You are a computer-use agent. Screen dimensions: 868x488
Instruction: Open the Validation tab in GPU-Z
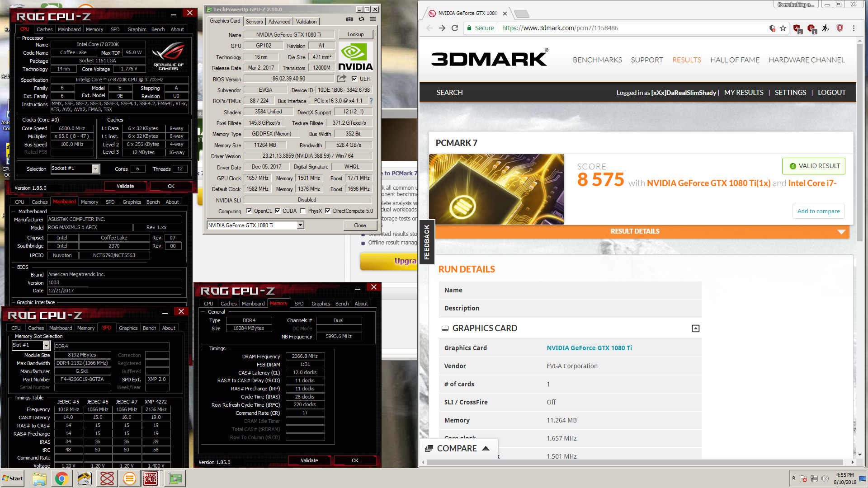click(307, 21)
